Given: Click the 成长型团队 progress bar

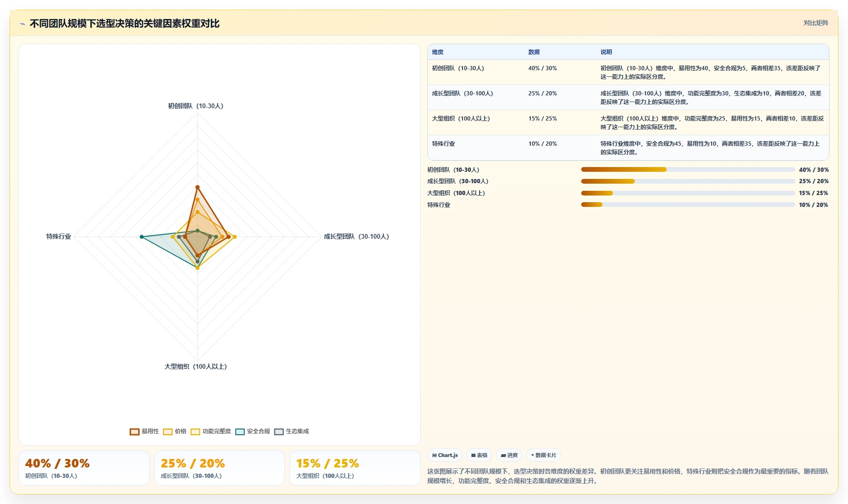Looking at the screenshot, I should click(688, 181).
